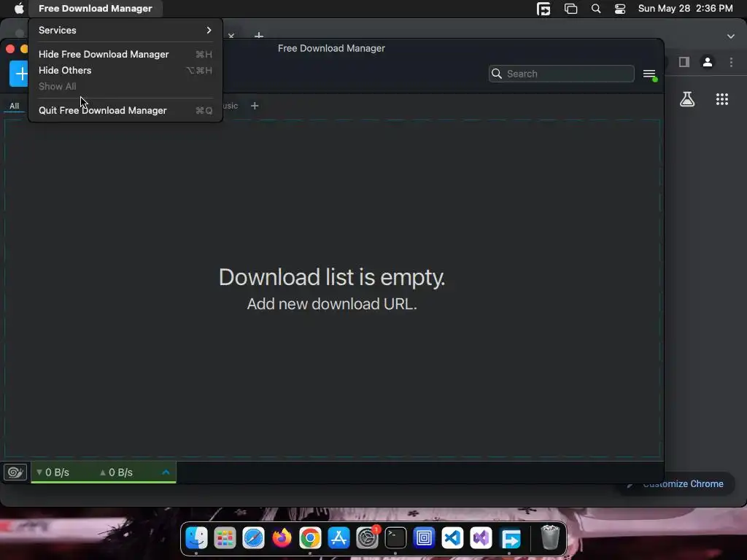Open the blue concentric-squares app in dock
747x560 pixels.
pos(424,538)
